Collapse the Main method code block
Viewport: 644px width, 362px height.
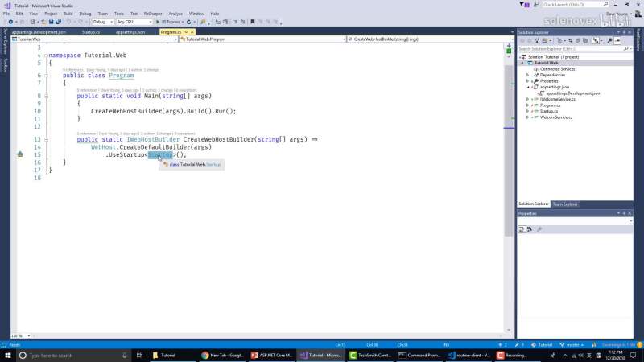pyautogui.click(x=46, y=96)
